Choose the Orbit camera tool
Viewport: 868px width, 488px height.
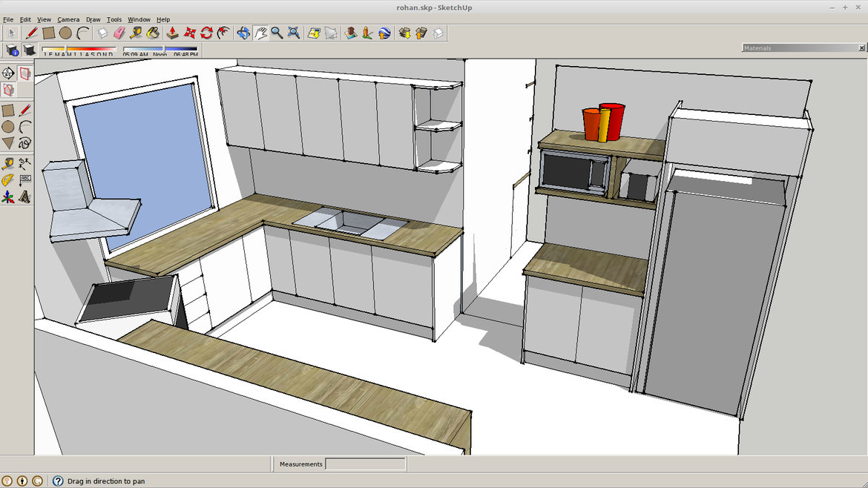243,33
